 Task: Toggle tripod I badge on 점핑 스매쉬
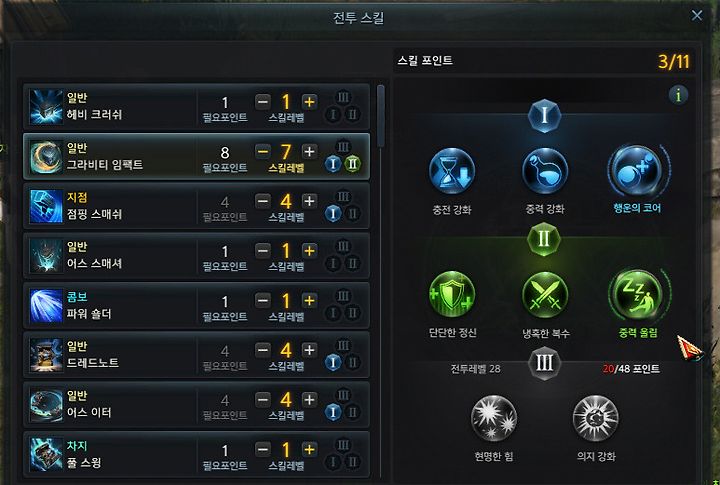click(x=333, y=213)
